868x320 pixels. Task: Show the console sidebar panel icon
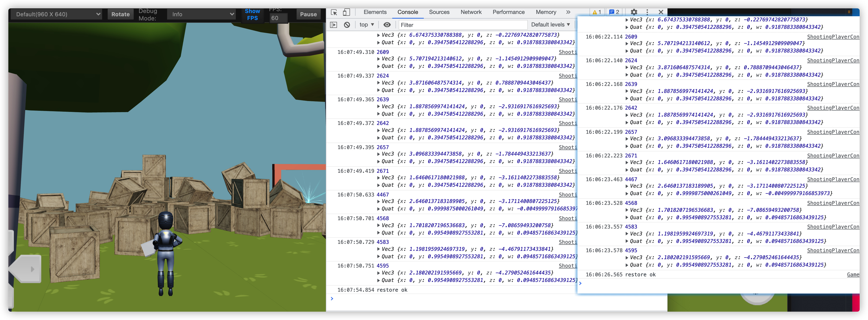(x=333, y=25)
